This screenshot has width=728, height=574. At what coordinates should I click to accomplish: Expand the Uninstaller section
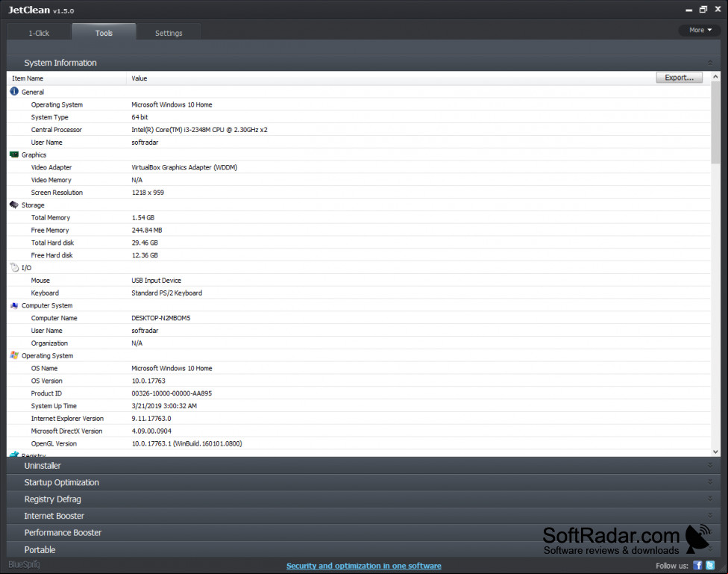[x=363, y=466]
